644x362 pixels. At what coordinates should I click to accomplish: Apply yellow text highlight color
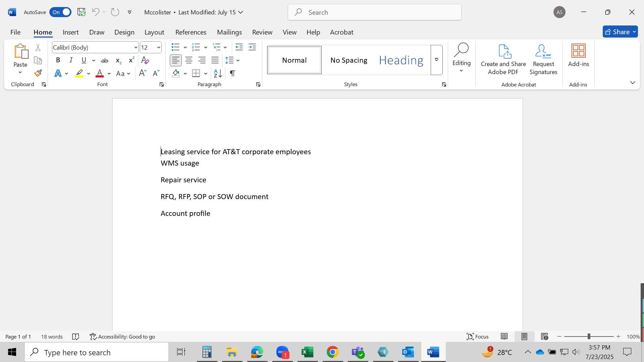pos(79,73)
